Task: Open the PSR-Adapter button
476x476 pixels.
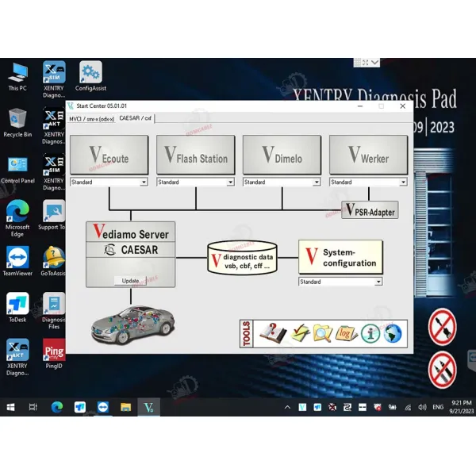Action: pos(370,209)
